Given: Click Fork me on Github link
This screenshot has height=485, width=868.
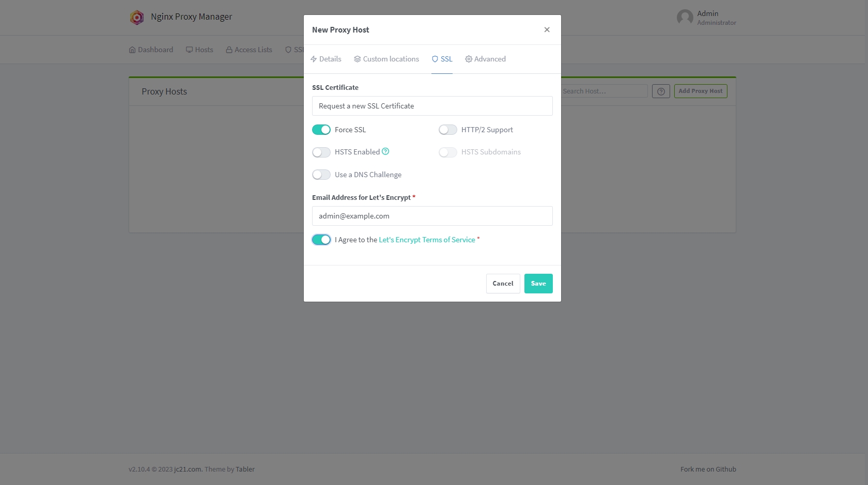Looking at the screenshot, I should click(x=708, y=470).
